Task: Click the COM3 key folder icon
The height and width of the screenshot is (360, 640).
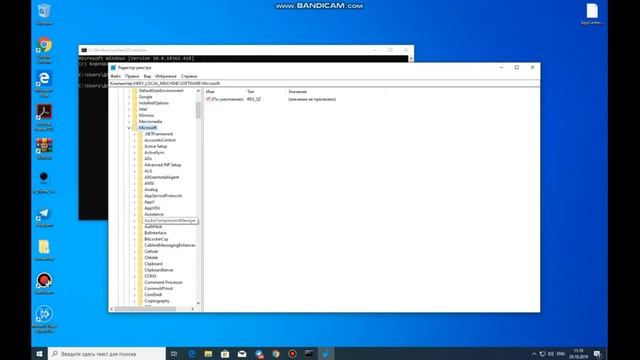Action: (x=140, y=276)
